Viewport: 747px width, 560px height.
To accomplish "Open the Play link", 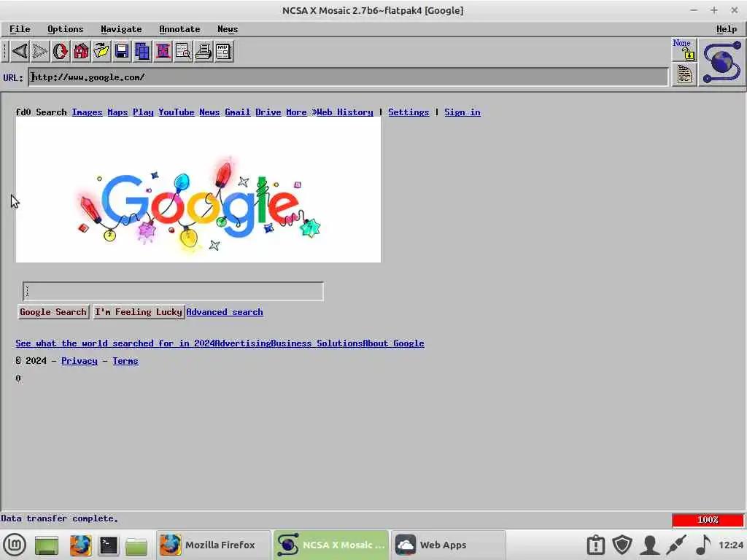I will point(143,112).
